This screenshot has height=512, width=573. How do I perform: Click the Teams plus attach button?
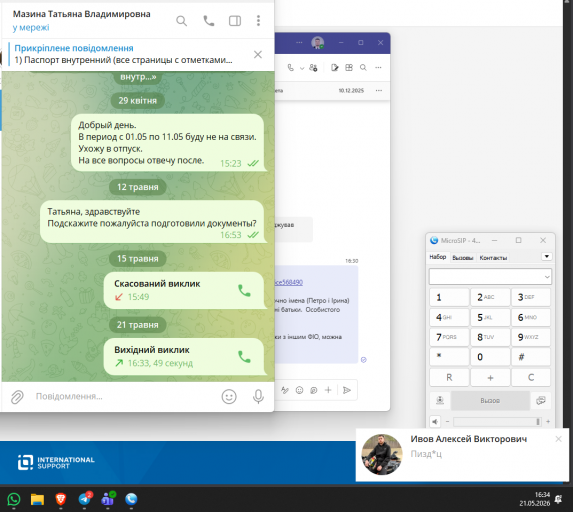(328, 390)
